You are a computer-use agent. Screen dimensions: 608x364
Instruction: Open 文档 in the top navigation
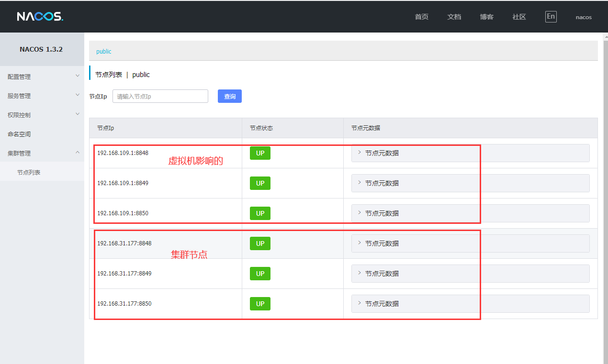(x=454, y=17)
